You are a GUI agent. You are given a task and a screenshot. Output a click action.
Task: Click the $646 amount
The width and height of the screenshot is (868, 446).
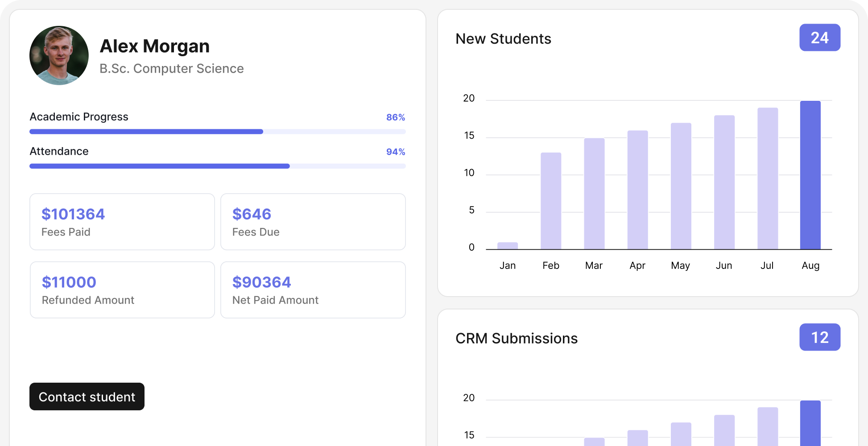252,214
